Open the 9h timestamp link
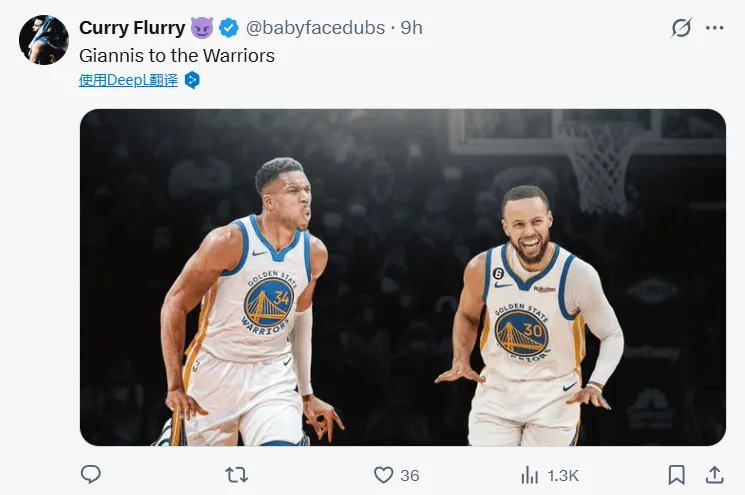Image resolution: width=745 pixels, height=495 pixels. 411,28
